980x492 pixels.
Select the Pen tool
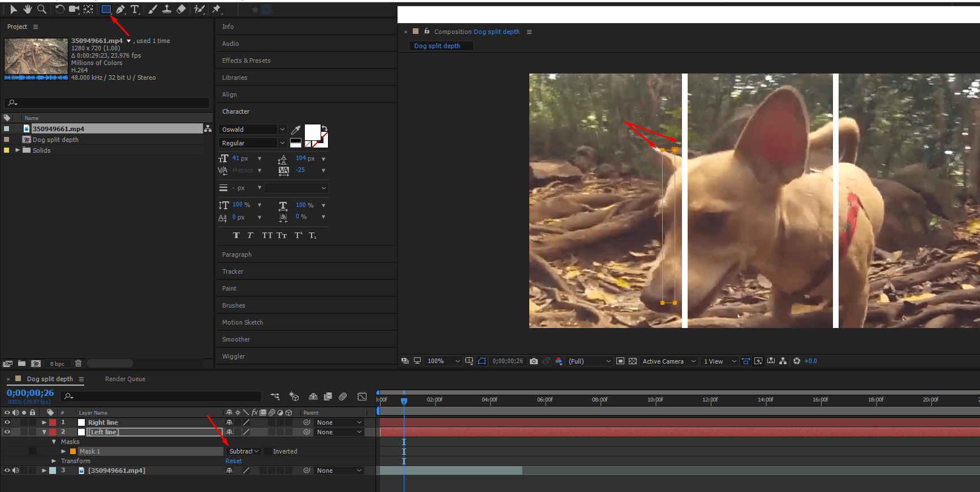click(x=120, y=9)
